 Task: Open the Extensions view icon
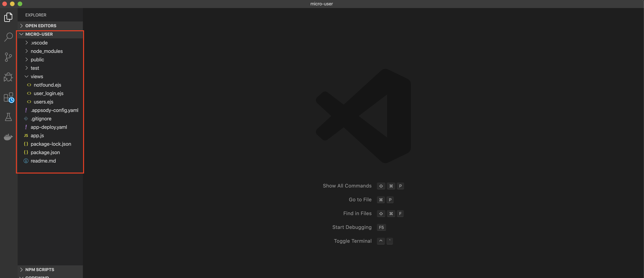point(9,97)
